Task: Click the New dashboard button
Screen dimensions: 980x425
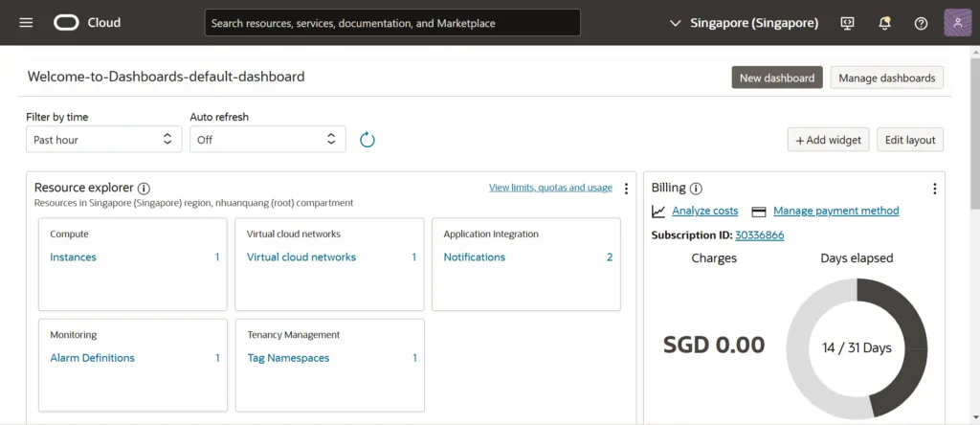Action: pyautogui.click(x=776, y=78)
